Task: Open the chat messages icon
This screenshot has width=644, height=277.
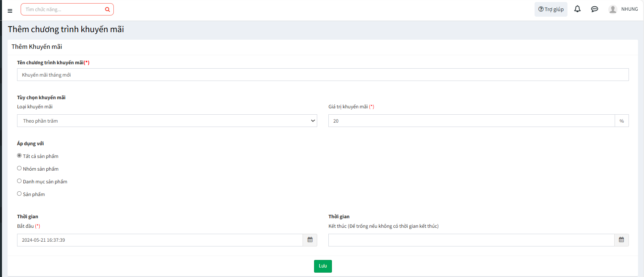Action: (x=594, y=9)
